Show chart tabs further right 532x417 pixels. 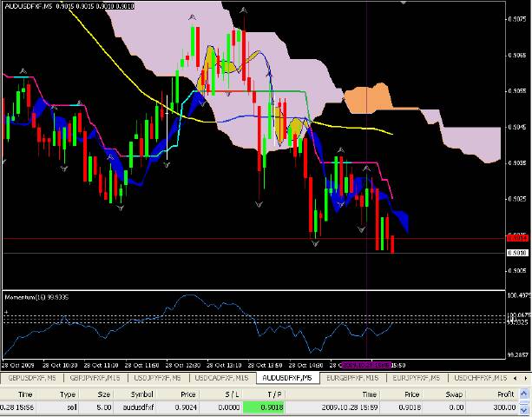pyautogui.click(x=526, y=378)
